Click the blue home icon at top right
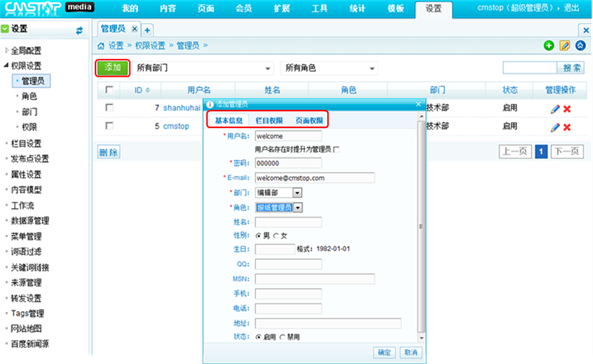This screenshot has height=364, width=593. tap(581, 45)
